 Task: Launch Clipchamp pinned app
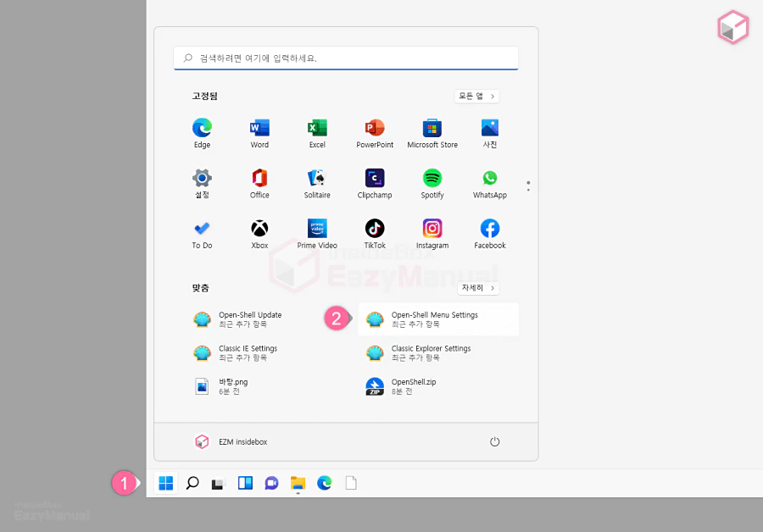coord(375,184)
